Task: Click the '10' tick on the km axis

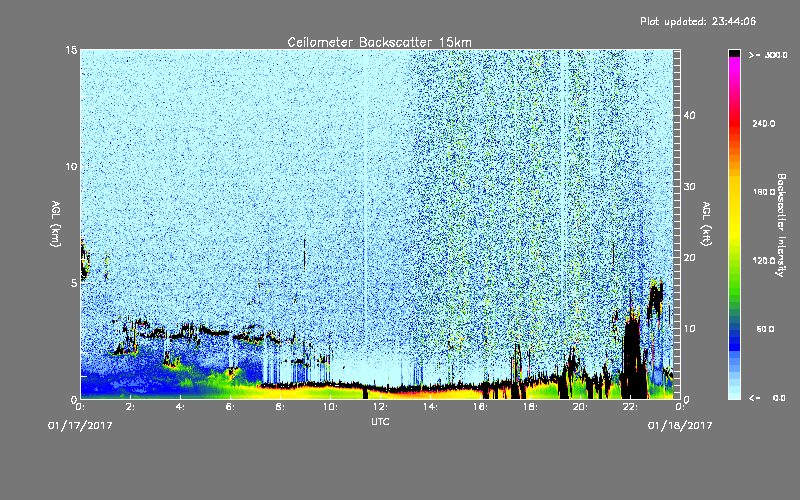Action: pyautogui.click(x=71, y=166)
